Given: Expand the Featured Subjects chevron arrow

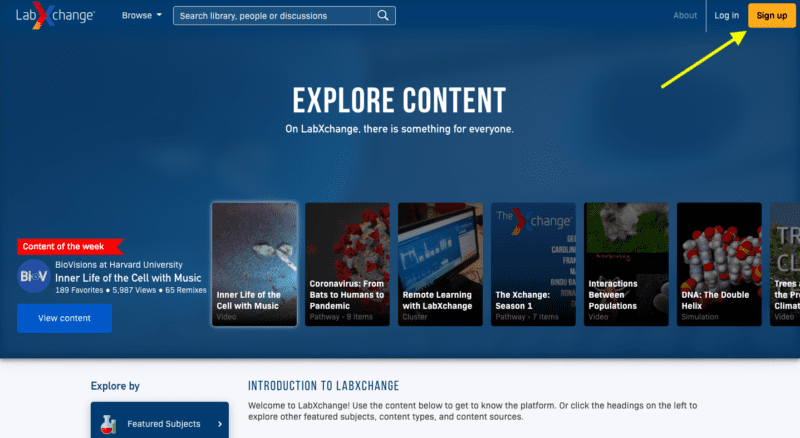Looking at the screenshot, I should point(220,424).
